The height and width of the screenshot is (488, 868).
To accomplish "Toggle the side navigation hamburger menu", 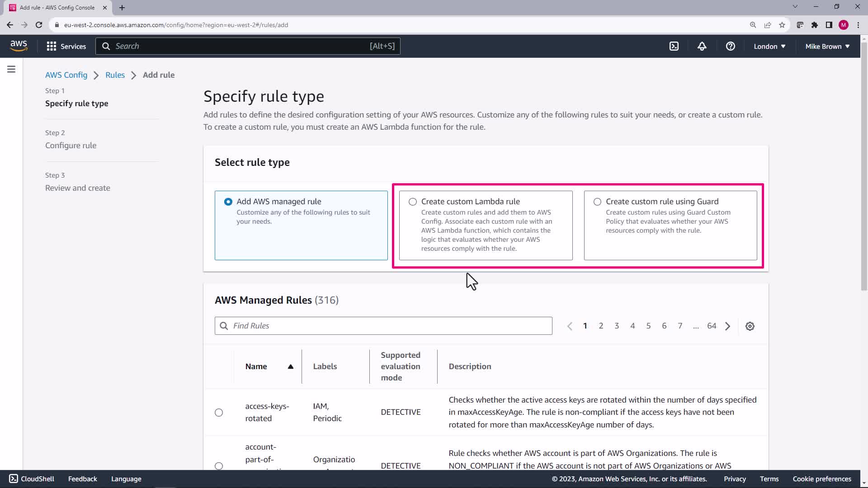I will tap(11, 69).
